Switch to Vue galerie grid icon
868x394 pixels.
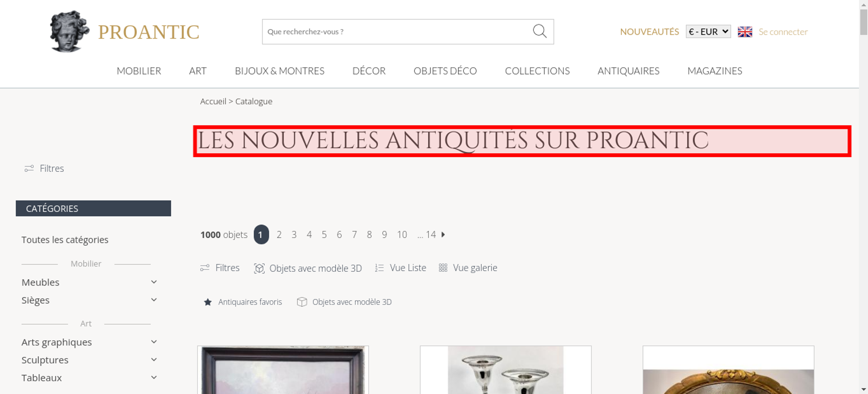(x=443, y=268)
